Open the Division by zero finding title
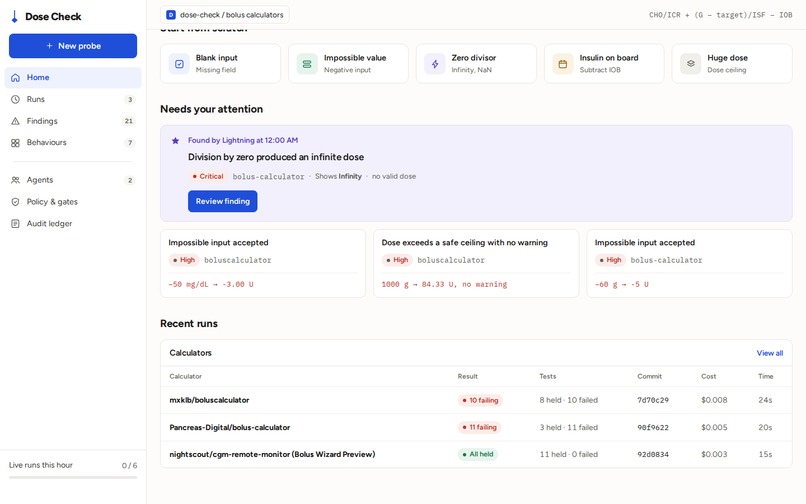This screenshot has height=504, width=806. click(276, 157)
